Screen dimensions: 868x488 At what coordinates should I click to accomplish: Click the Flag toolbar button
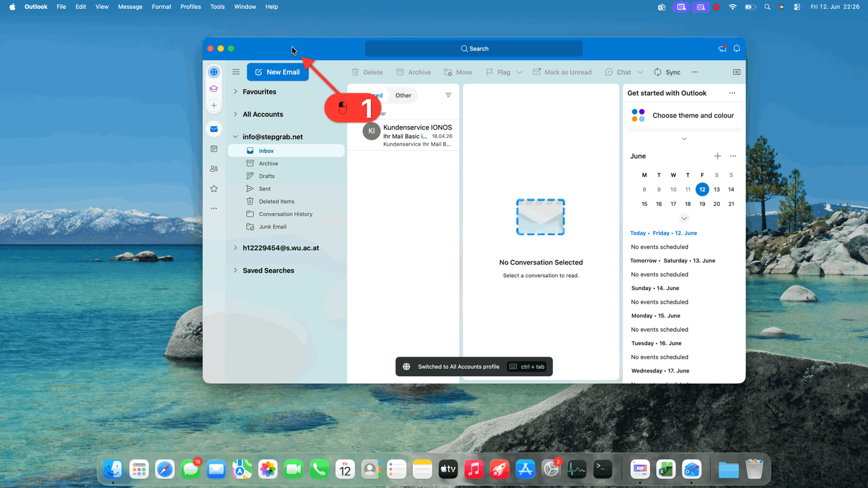coord(498,72)
